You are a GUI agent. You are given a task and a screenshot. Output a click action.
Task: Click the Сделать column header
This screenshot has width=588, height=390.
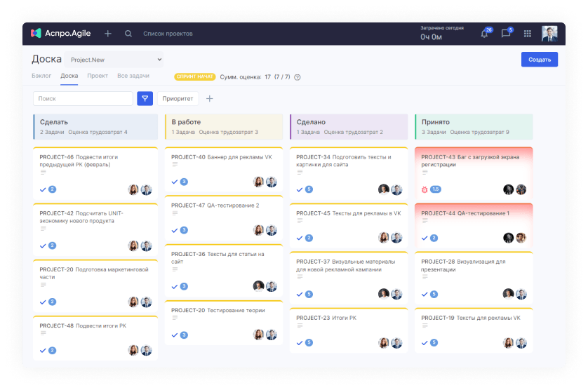95,127
